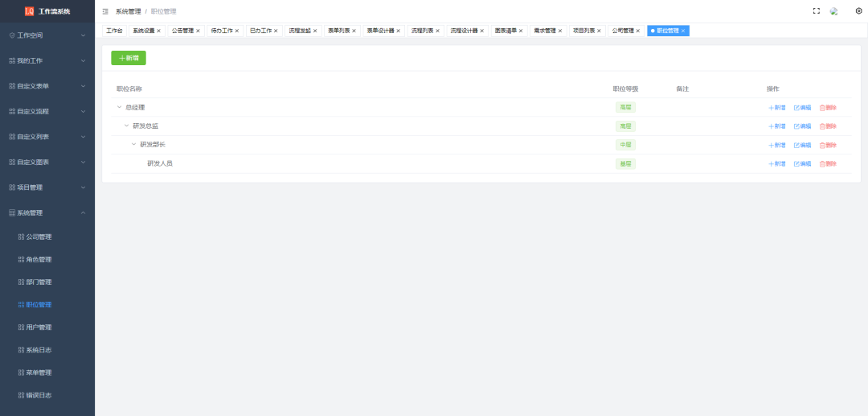The image size is (868, 416).
Task: Click 删除 icon for 研发人员 row
Action: 822,164
